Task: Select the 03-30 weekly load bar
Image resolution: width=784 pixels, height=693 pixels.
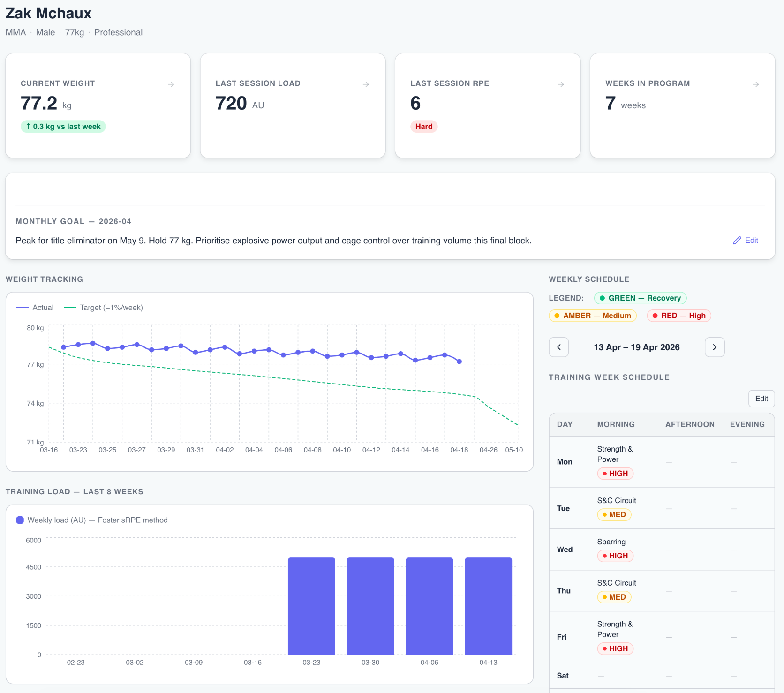Action: point(370,606)
